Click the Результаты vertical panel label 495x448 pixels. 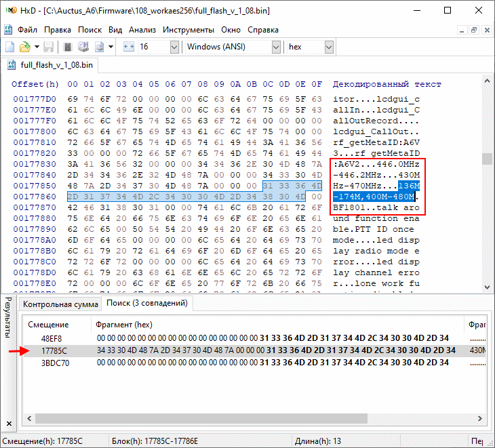click(x=9, y=317)
